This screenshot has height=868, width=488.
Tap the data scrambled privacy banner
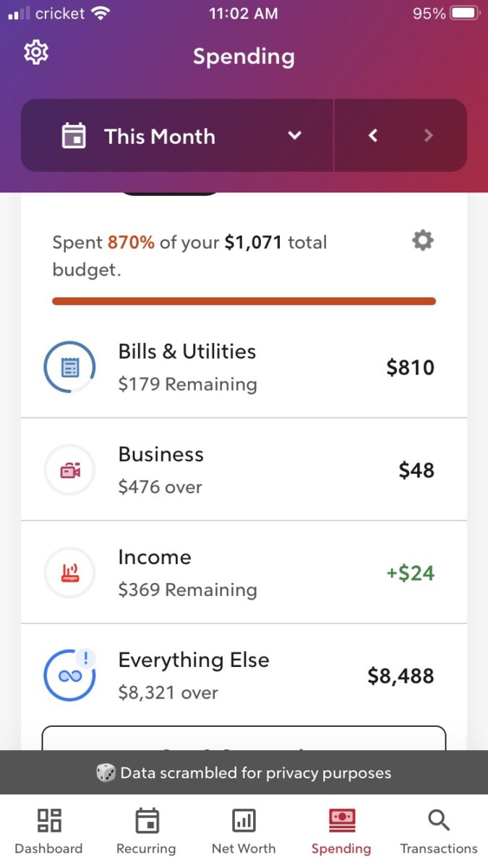tap(244, 773)
